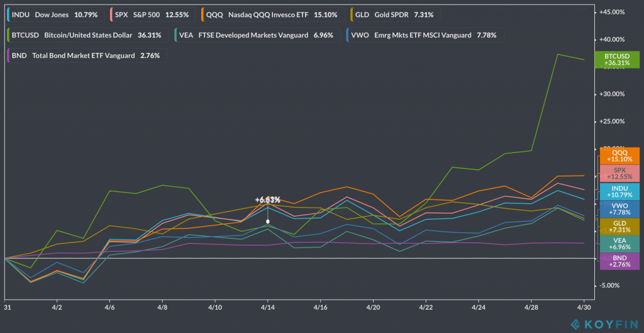Select the pink SPX +12.55% axis tag

click(x=619, y=174)
